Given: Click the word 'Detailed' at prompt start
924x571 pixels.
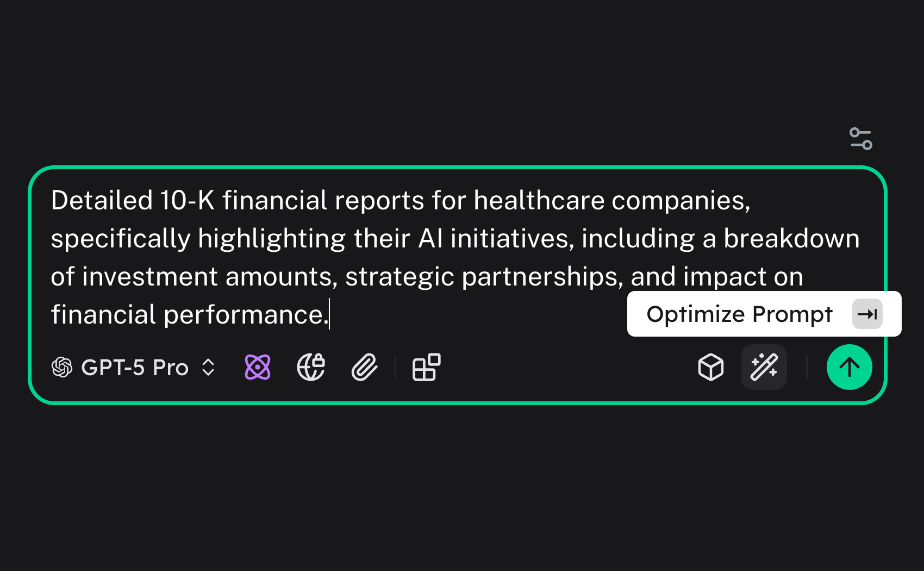Looking at the screenshot, I should pyautogui.click(x=102, y=201).
